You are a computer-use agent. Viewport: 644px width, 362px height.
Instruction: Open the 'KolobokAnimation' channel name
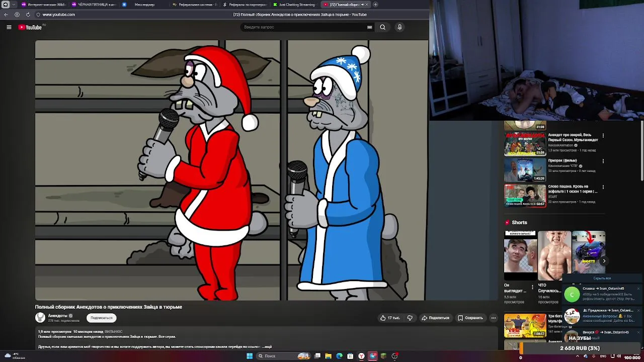point(560,145)
